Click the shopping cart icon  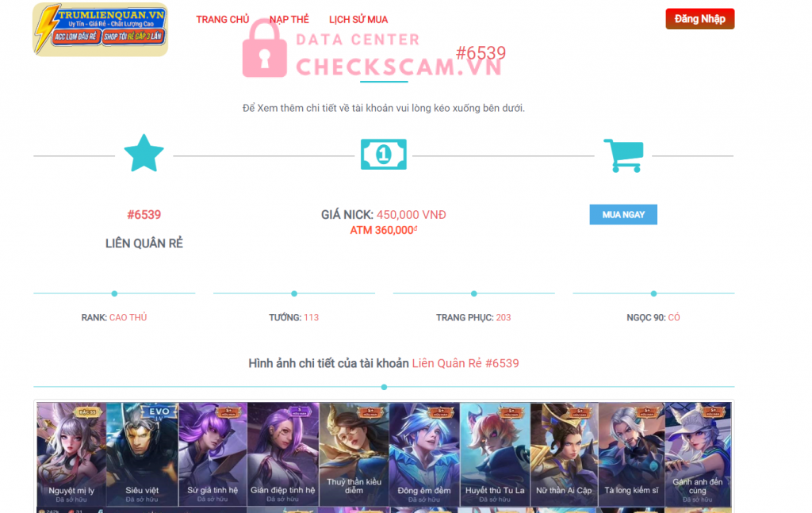point(623,155)
